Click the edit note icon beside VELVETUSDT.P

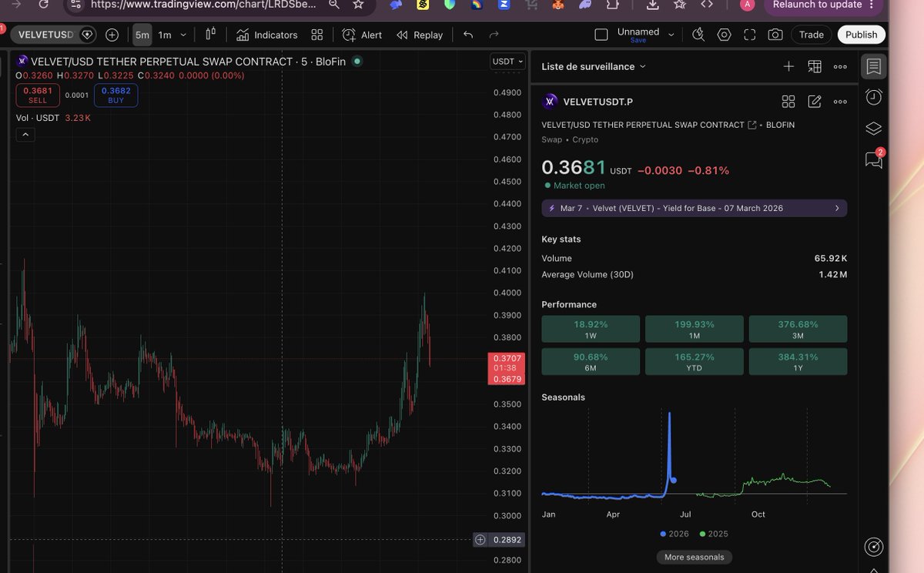(815, 102)
